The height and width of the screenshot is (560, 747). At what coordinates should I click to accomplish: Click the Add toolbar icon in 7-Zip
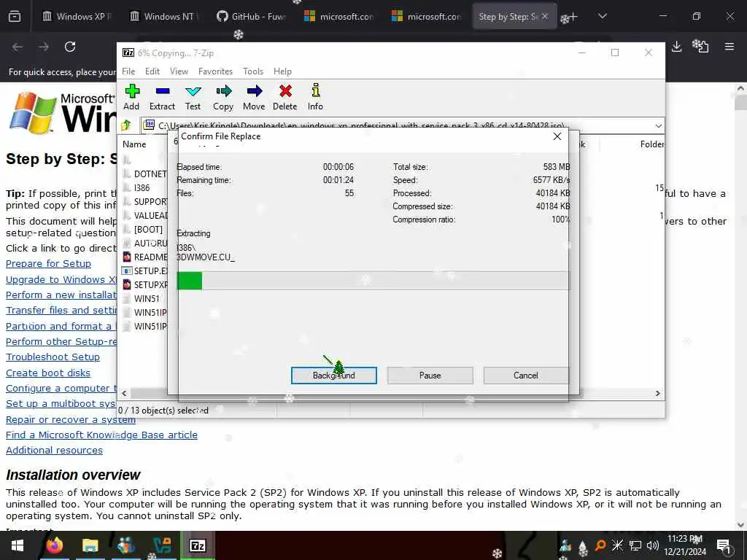(x=131, y=97)
